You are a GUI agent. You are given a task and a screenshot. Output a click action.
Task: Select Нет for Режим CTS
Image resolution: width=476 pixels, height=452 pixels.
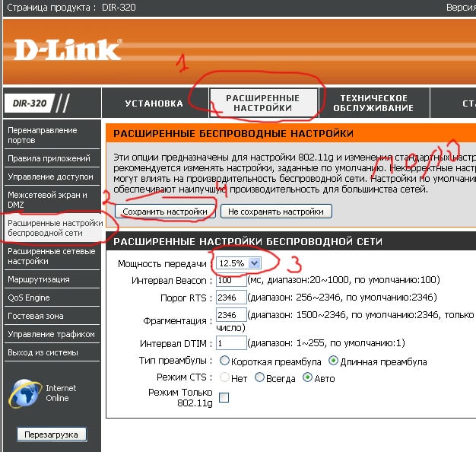(224, 377)
